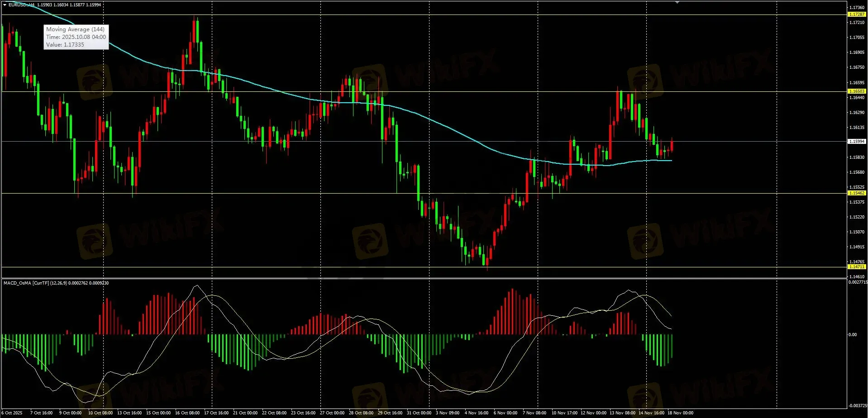This screenshot has height=418, width=868.
Task: Click the 23 Oct 16:00 time label
Action: 303,413
